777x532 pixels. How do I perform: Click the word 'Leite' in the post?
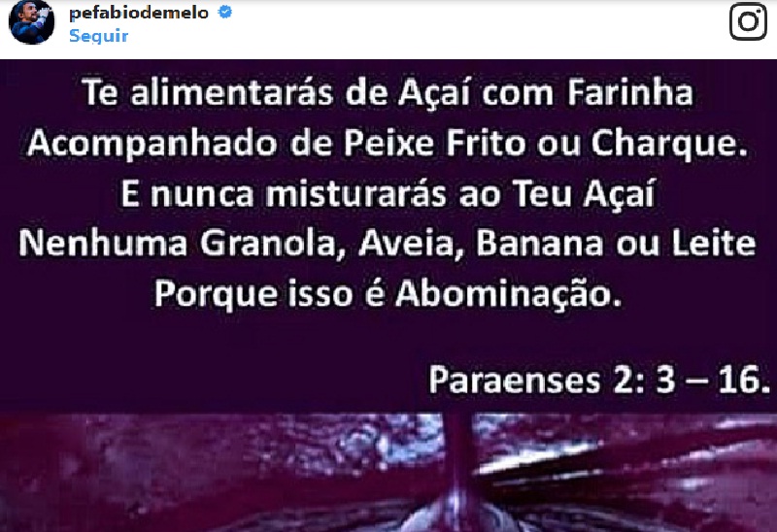714,244
